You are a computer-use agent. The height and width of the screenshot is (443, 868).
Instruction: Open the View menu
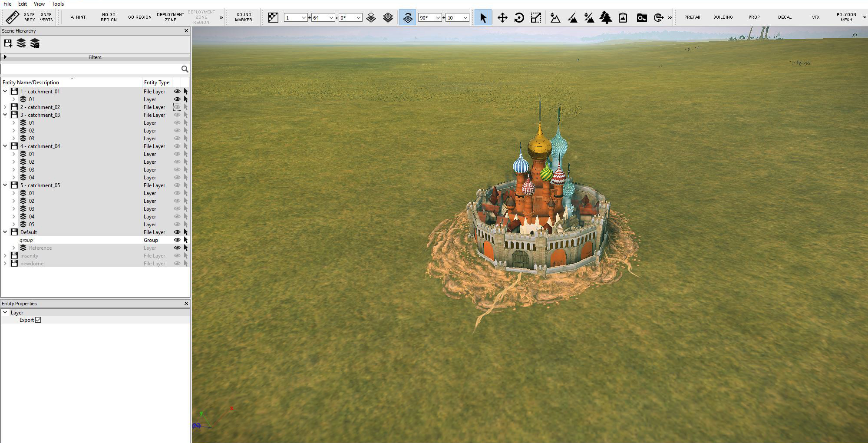click(39, 4)
